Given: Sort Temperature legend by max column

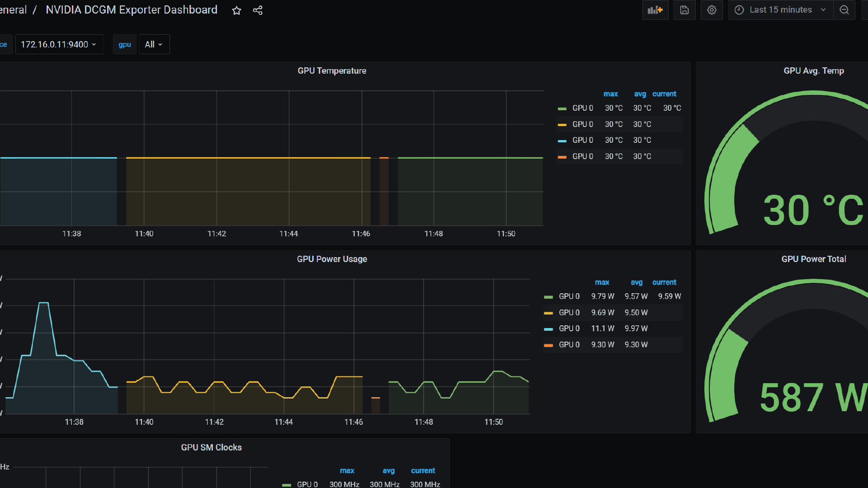Looking at the screenshot, I should pyautogui.click(x=610, y=94).
